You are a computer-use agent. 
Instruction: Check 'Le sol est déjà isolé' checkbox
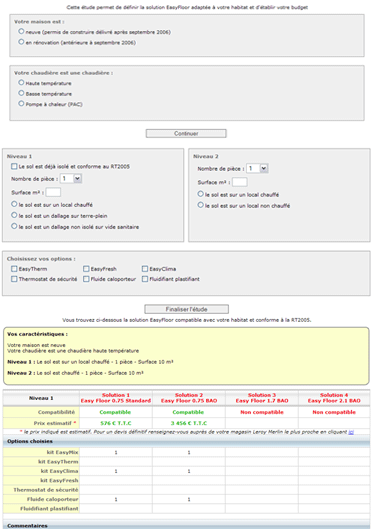(14, 166)
